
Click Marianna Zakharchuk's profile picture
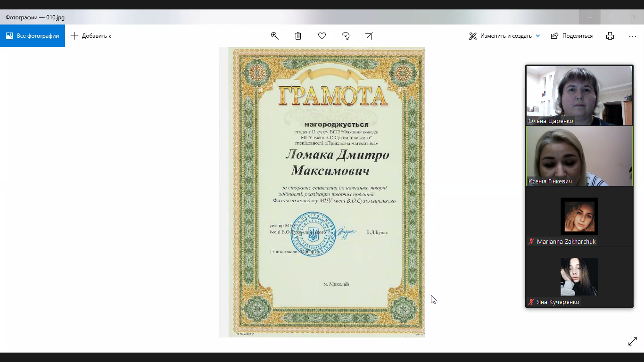click(x=579, y=216)
